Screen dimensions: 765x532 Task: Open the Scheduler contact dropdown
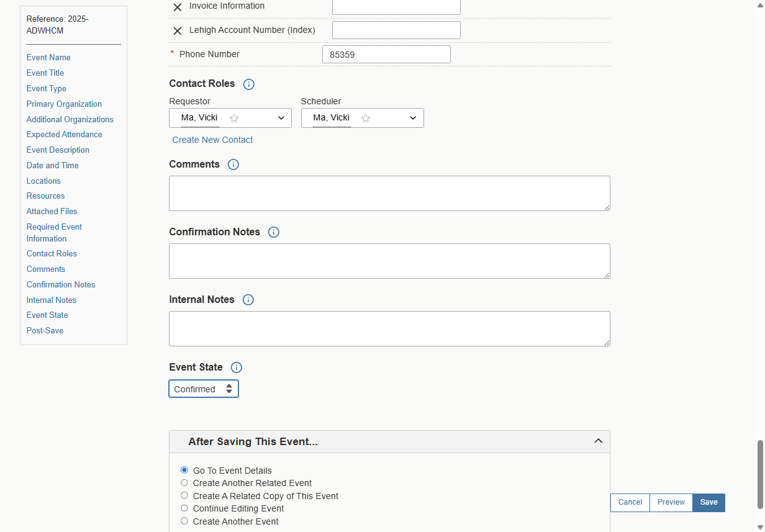click(363, 118)
